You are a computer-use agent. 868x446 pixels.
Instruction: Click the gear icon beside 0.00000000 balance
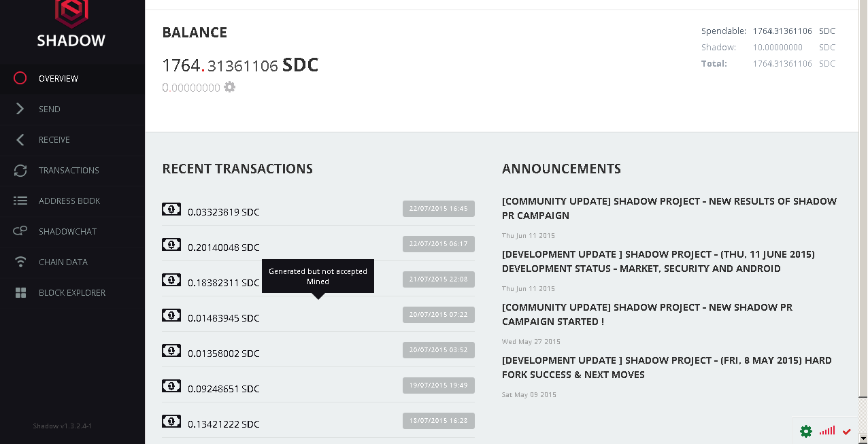coord(230,87)
